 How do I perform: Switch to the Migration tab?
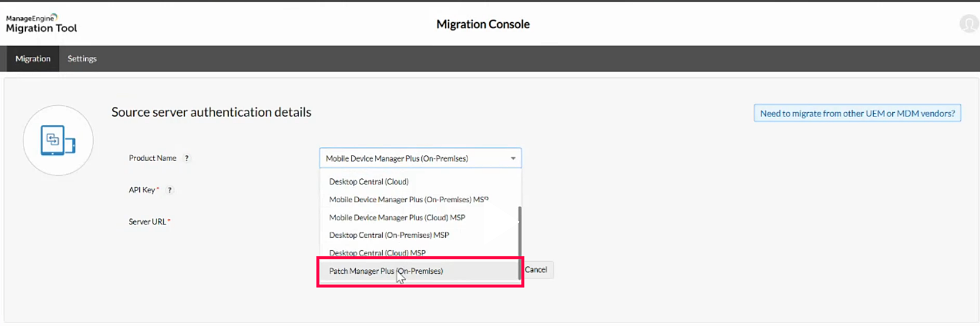point(33,59)
